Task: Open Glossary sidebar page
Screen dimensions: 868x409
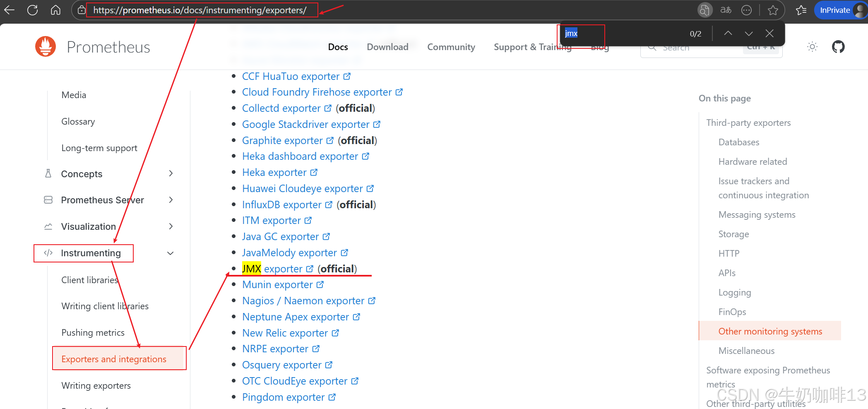Action: [78, 121]
